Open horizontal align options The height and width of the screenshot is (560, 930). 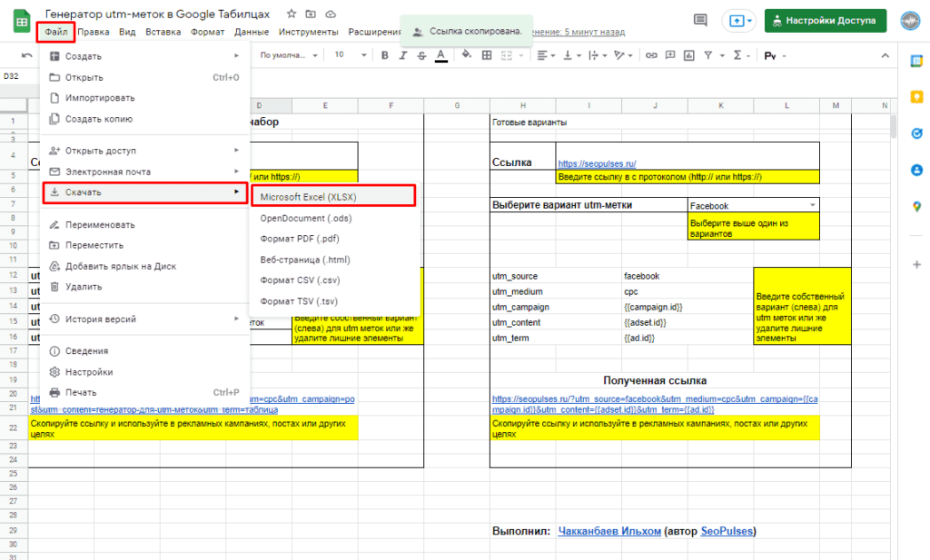pyautogui.click(x=546, y=55)
